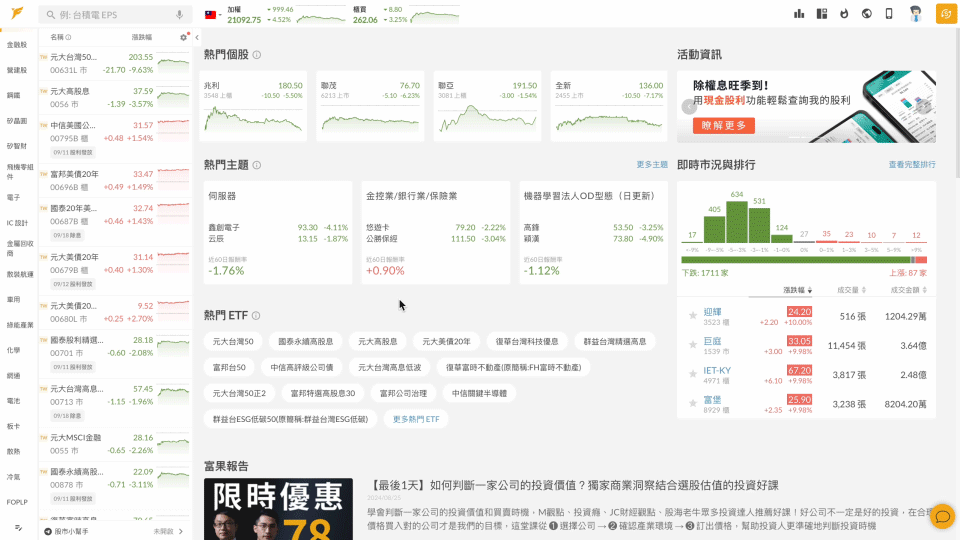This screenshot has height=540, width=960.
Task: Click 瞭解更多 button on promo banner
Action: click(x=724, y=125)
